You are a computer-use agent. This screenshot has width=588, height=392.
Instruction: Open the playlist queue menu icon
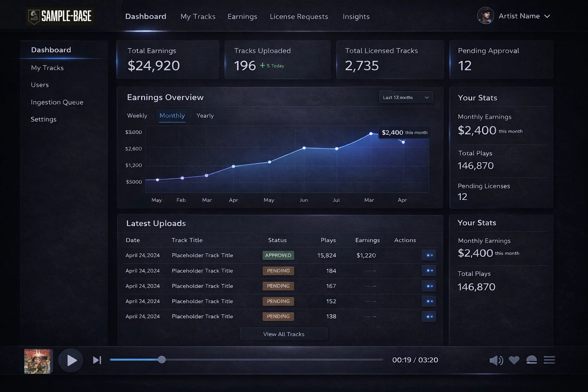(x=549, y=360)
